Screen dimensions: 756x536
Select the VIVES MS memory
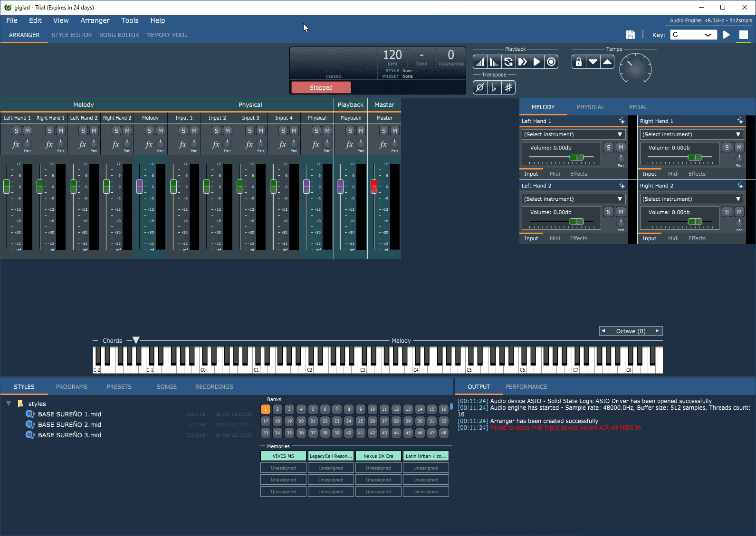pyautogui.click(x=283, y=456)
